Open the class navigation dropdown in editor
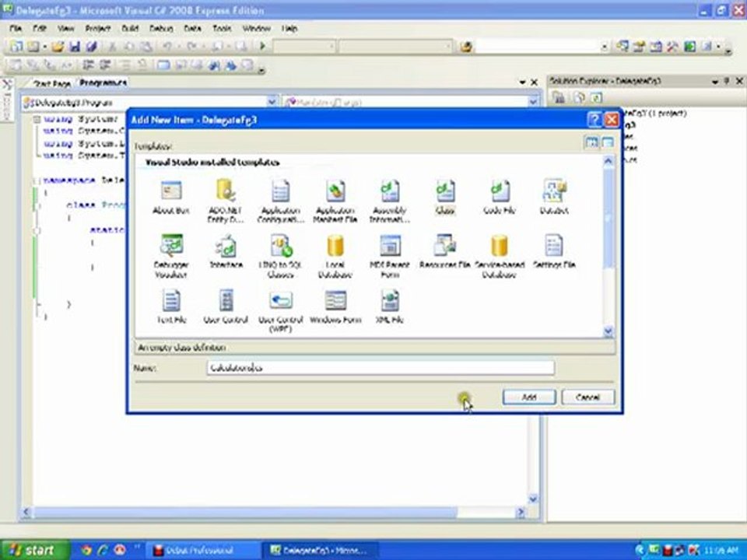This screenshot has width=747, height=560. pos(272,101)
